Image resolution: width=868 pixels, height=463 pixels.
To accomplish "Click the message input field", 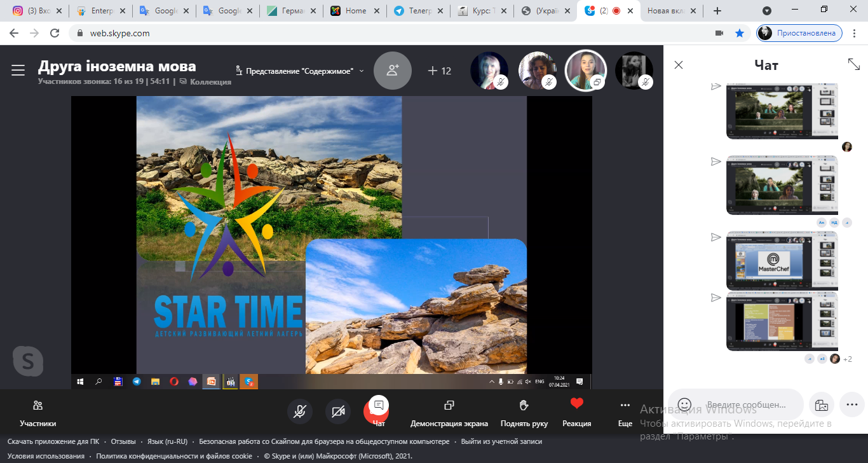I will pos(747,404).
